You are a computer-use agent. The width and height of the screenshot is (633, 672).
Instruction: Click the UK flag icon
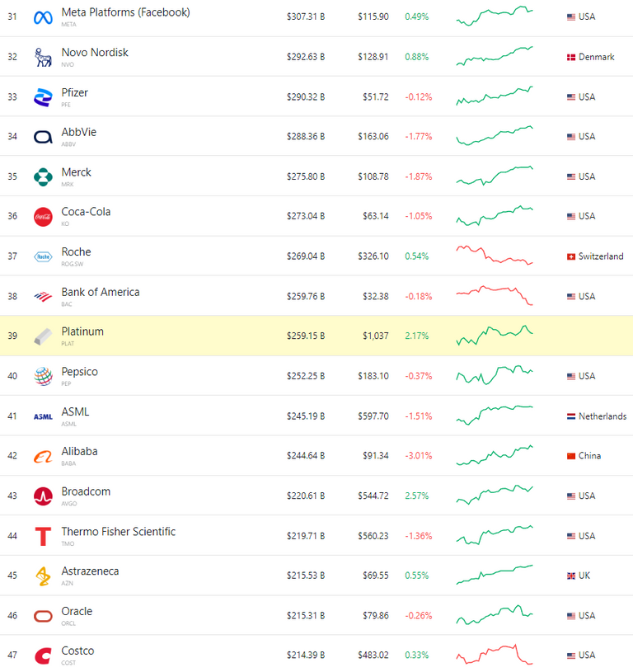pyautogui.click(x=571, y=576)
